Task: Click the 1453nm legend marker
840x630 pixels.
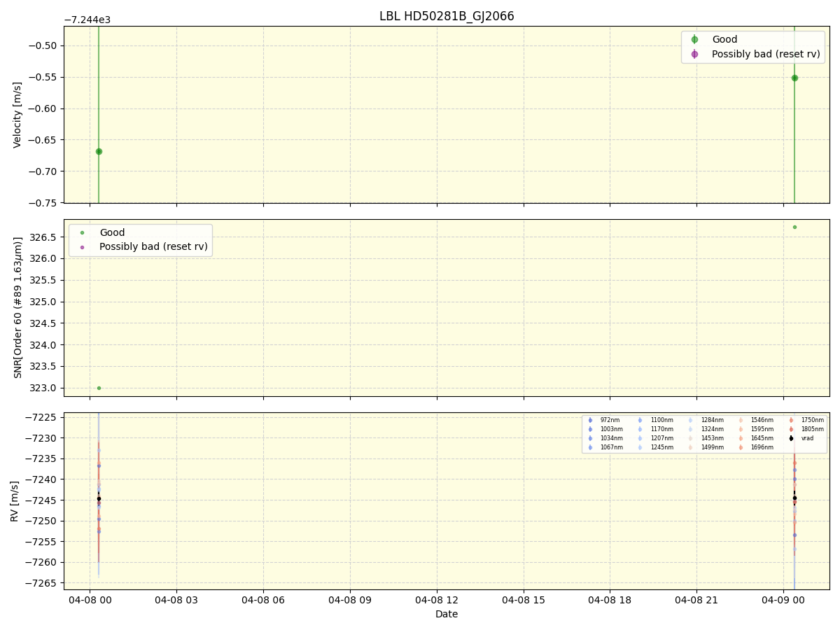Action: pos(690,438)
